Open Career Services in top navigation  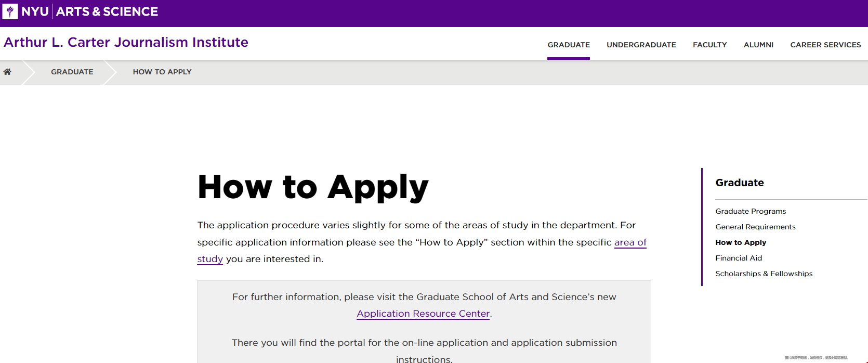point(825,45)
